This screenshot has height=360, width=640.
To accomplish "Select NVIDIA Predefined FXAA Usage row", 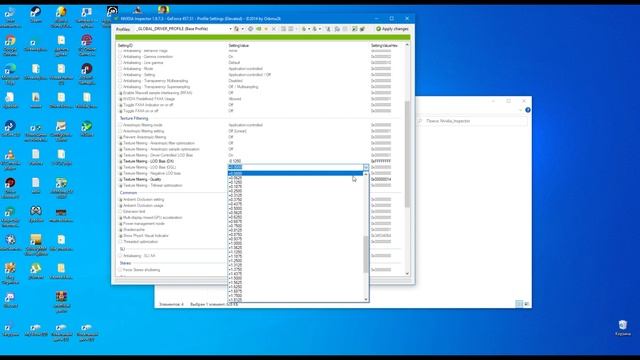I will [x=260, y=99].
